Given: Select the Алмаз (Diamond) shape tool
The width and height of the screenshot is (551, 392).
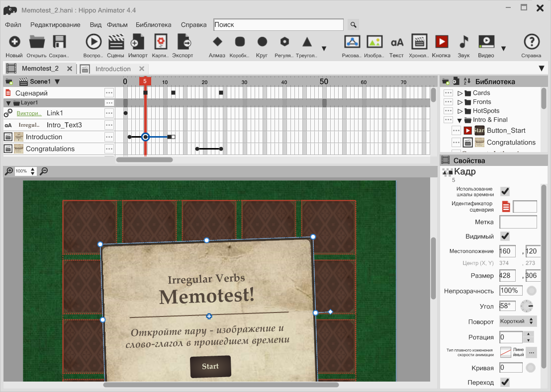Looking at the screenshot, I should pyautogui.click(x=217, y=42).
